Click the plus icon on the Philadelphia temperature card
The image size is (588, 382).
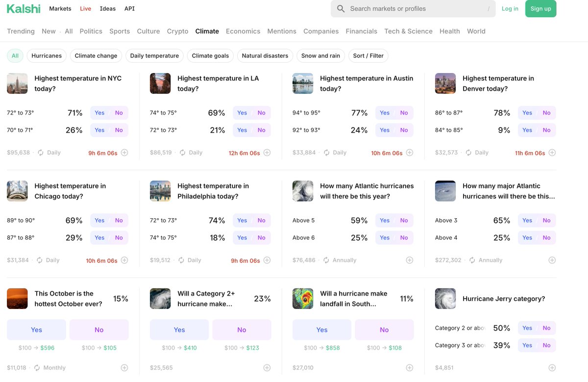tap(267, 260)
